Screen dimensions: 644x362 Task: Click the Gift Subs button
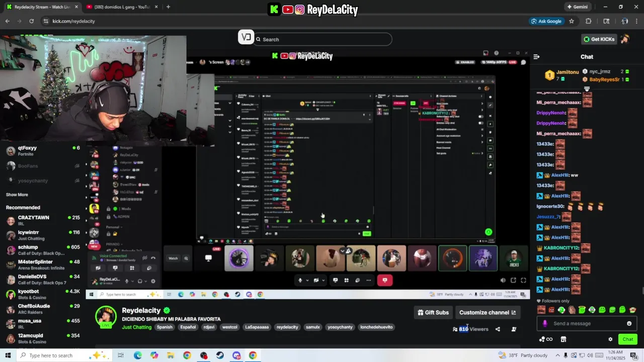(433, 312)
